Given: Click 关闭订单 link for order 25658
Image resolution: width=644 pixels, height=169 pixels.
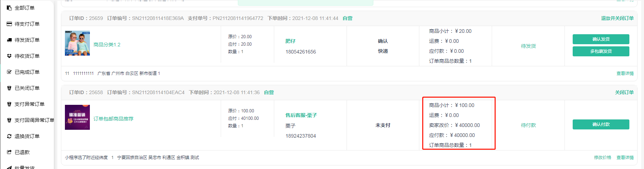Looking at the screenshot, I should [x=624, y=92].
